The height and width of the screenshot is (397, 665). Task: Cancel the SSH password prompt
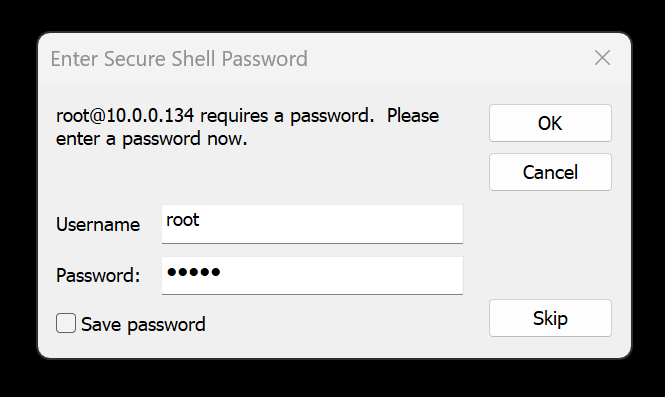tap(550, 172)
